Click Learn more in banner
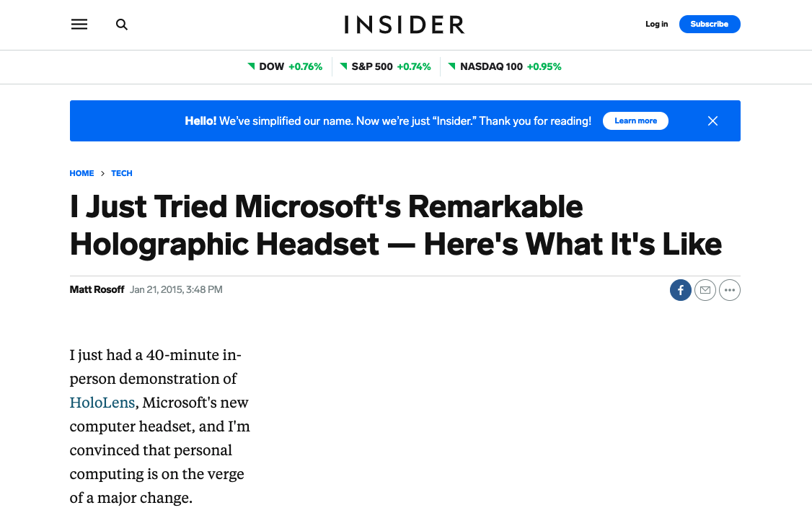The height and width of the screenshot is (526, 812). point(635,120)
